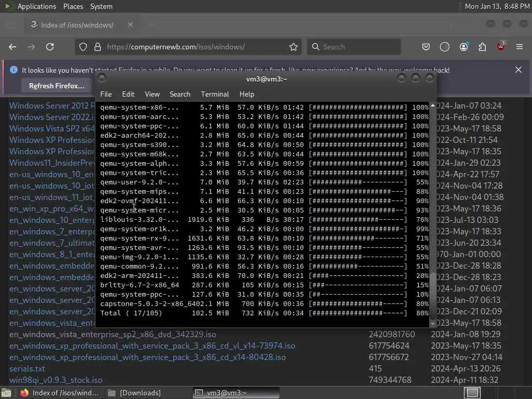Open Windows11_InsiderPreview link in Firefox

(52, 163)
